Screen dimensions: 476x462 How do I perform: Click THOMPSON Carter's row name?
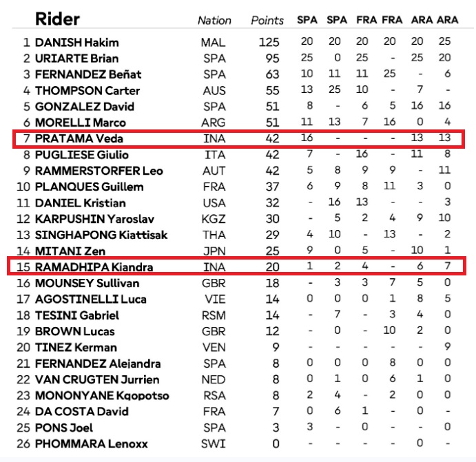click(87, 91)
